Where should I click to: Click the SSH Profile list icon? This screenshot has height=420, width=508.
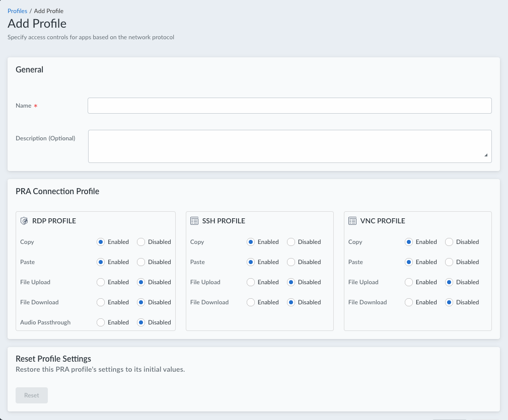[194, 221]
